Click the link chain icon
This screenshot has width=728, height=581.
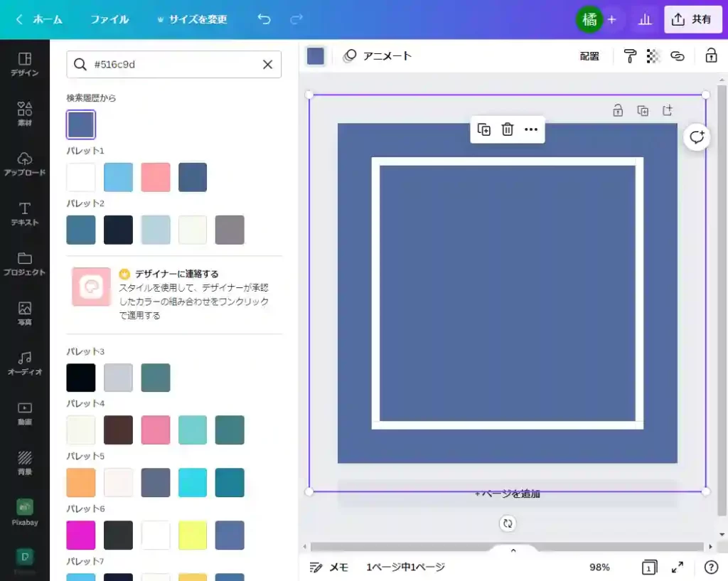click(x=678, y=56)
